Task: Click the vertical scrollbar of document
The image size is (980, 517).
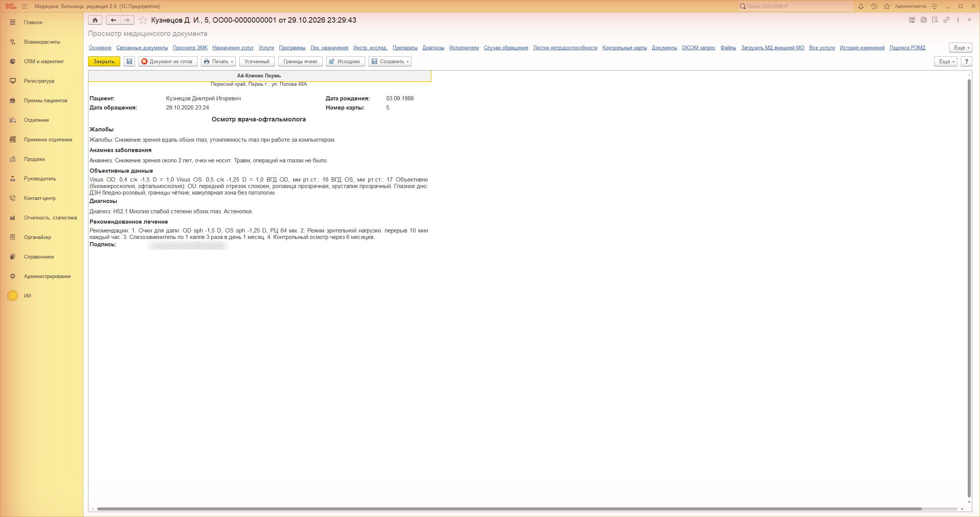Action: [969, 288]
